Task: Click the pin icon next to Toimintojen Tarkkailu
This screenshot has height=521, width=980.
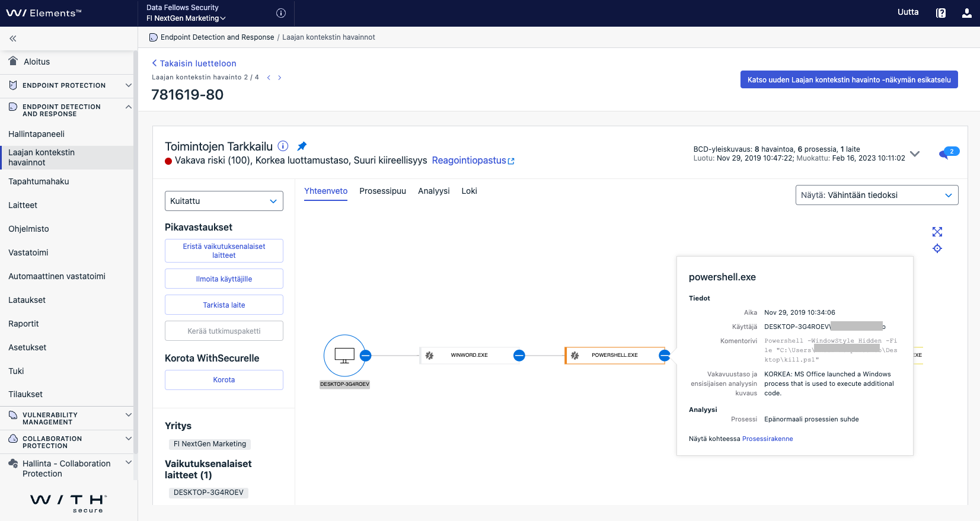Action: click(302, 146)
